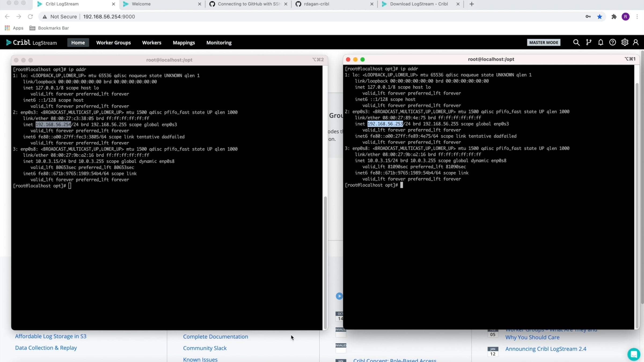Click the right terminal title root@localhost:/opt

[491, 59]
